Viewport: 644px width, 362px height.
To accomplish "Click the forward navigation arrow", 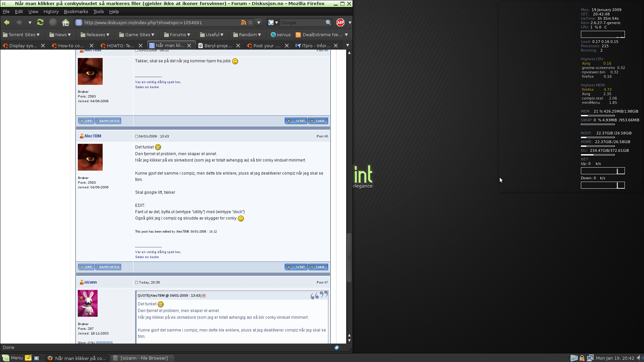I will [19, 22].
